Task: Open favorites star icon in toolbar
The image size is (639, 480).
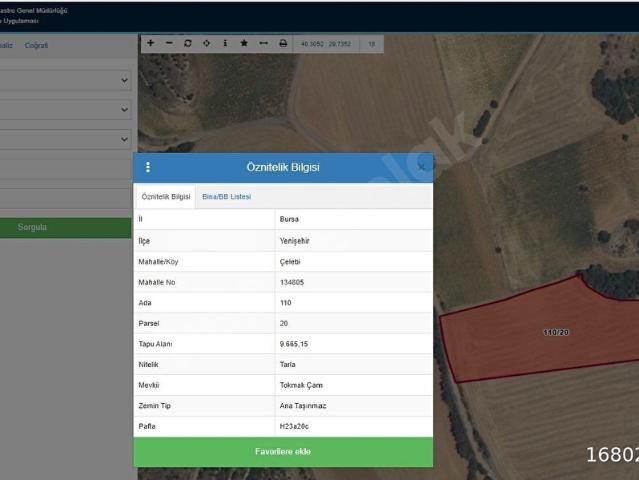Action: pos(244,43)
